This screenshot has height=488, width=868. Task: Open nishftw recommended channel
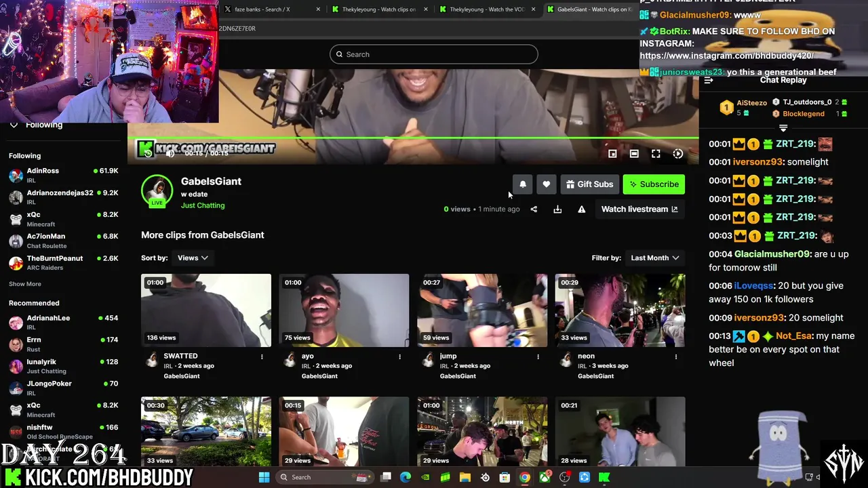click(x=63, y=432)
